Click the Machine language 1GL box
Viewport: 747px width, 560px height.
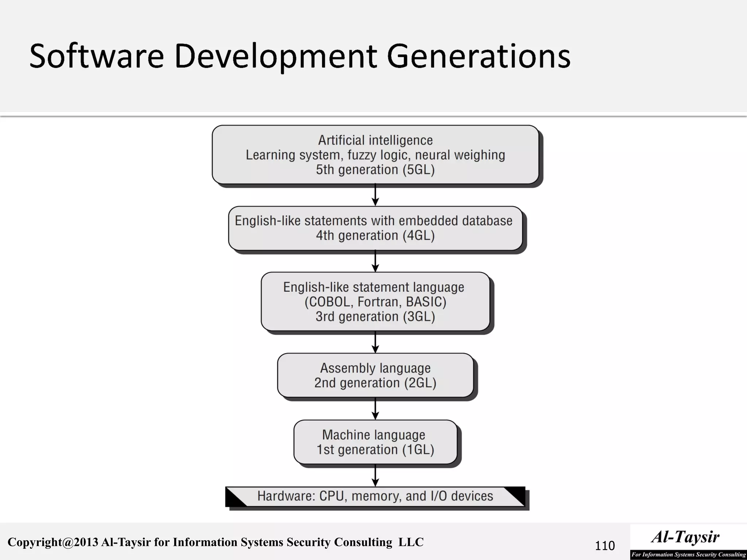(x=375, y=442)
